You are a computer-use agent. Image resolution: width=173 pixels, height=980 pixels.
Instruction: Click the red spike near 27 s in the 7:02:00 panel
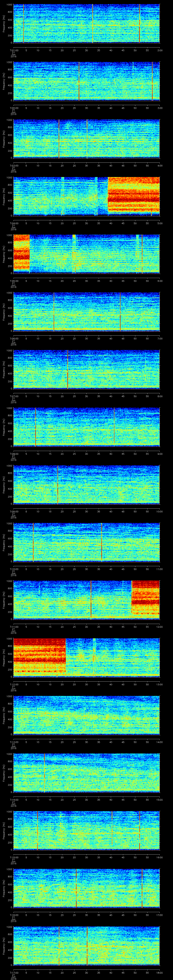pos(79,81)
